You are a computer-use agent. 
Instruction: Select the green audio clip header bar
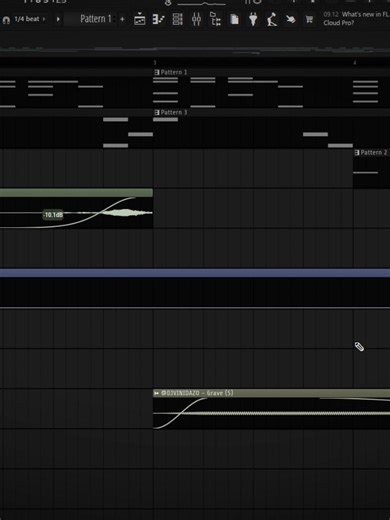[x=76, y=193]
